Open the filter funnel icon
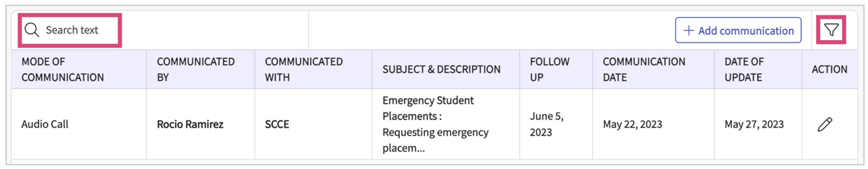This screenshot has width=868, height=169. pos(831,30)
